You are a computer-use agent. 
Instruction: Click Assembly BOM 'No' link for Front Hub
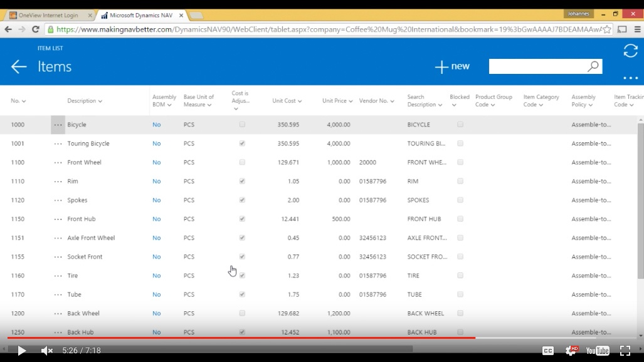coord(157,219)
